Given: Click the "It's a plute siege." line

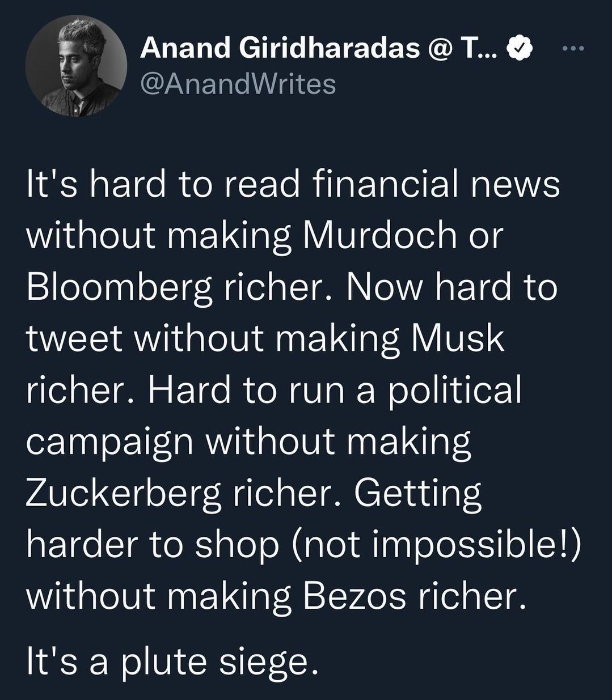Looking at the screenshot, I should pyautogui.click(x=170, y=662).
